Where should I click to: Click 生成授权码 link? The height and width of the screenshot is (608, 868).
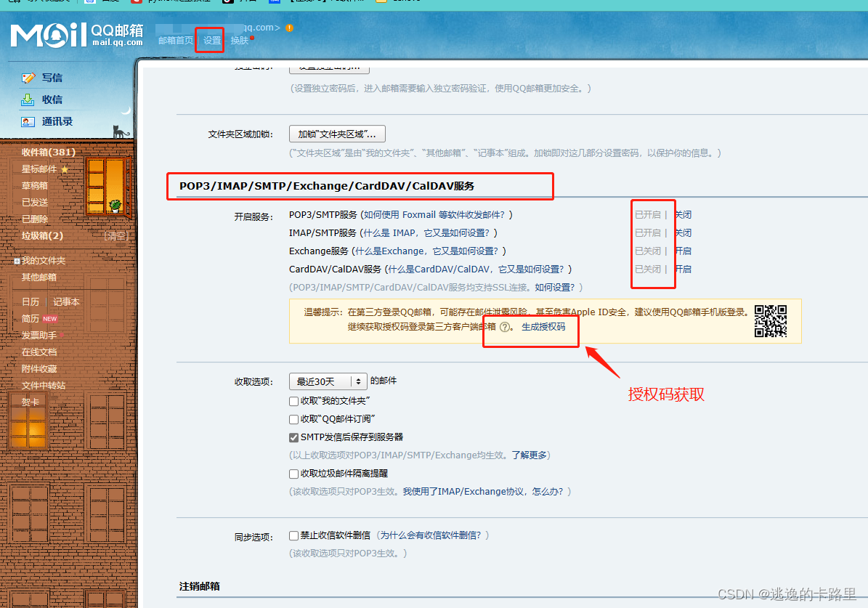point(543,328)
